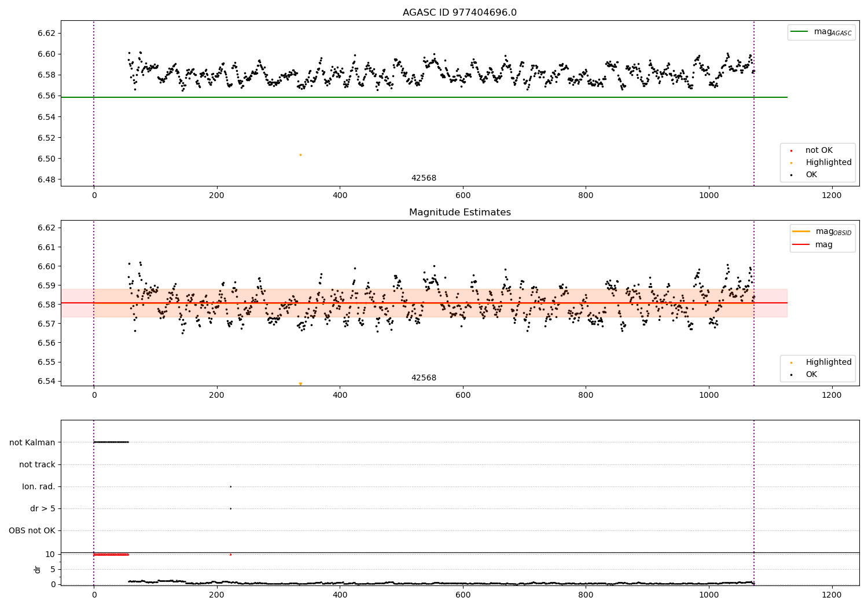The width and height of the screenshot is (868, 608).
Task: Click the '6.52' tick label on top plot
Action: click(46, 138)
